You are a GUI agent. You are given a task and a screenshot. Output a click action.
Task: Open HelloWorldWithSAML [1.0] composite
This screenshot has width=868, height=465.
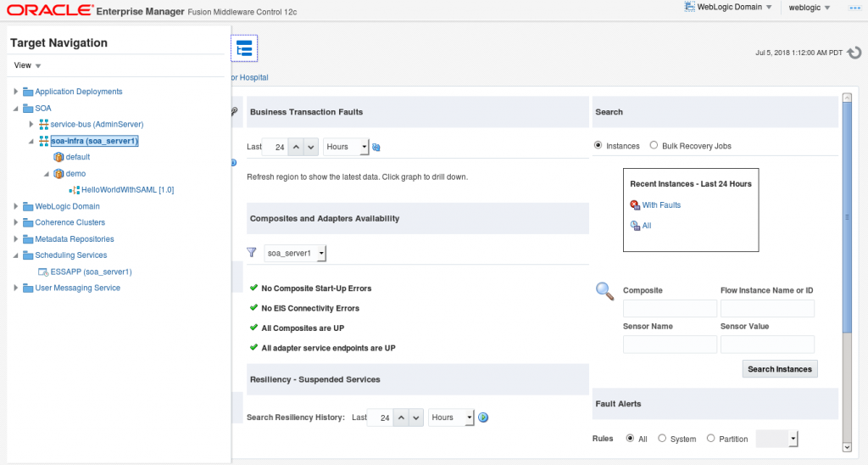[127, 189]
